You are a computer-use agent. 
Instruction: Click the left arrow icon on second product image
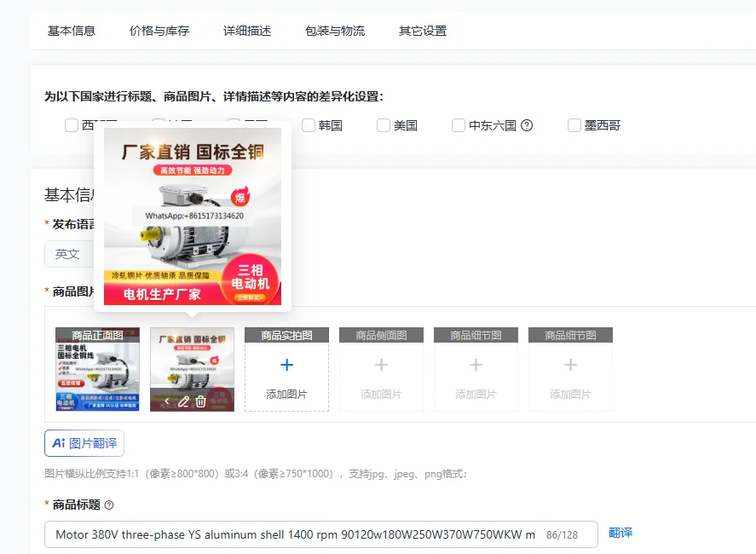pyautogui.click(x=167, y=401)
